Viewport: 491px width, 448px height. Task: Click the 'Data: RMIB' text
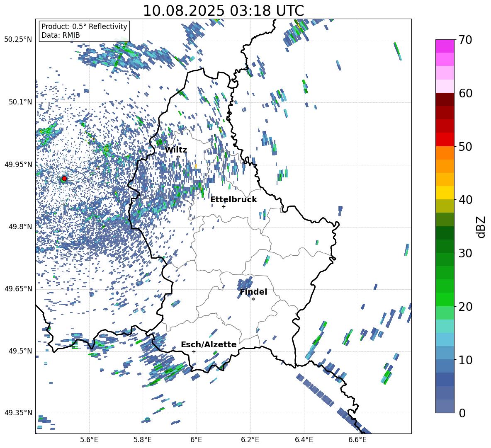tap(61, 35)
